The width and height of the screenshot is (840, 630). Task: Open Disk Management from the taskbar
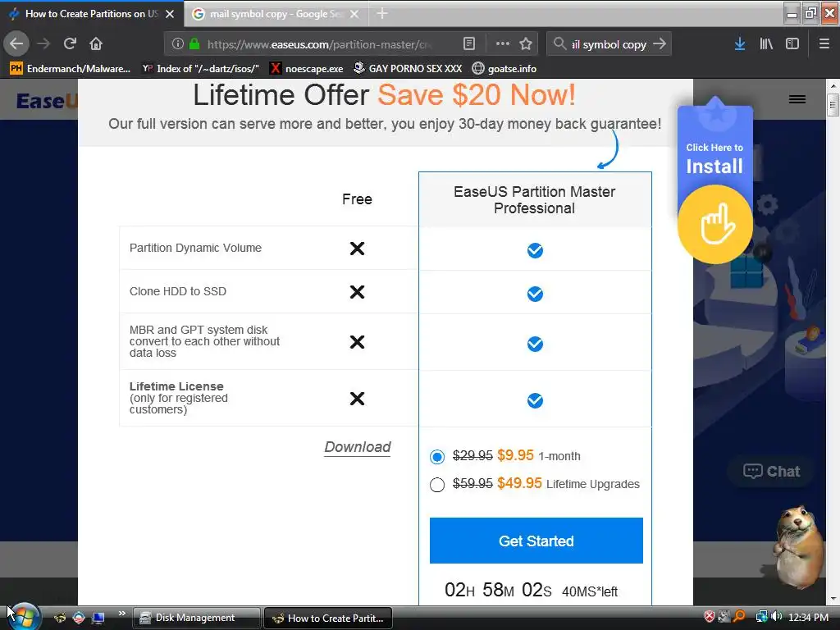[x=196, y=618]
